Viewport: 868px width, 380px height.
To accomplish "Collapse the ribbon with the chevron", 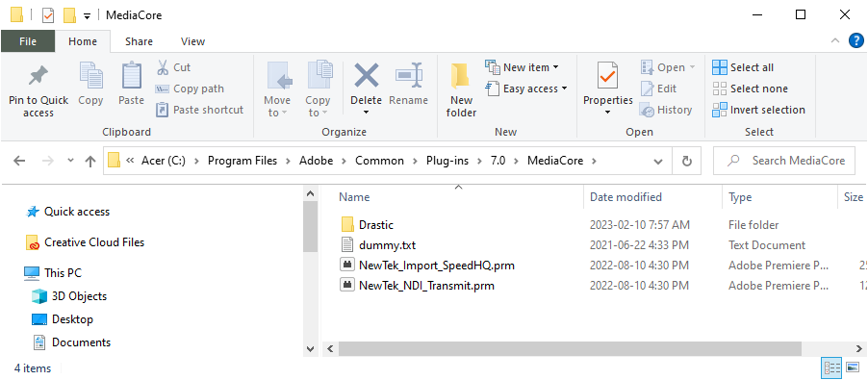I will [x=835, y=40].
